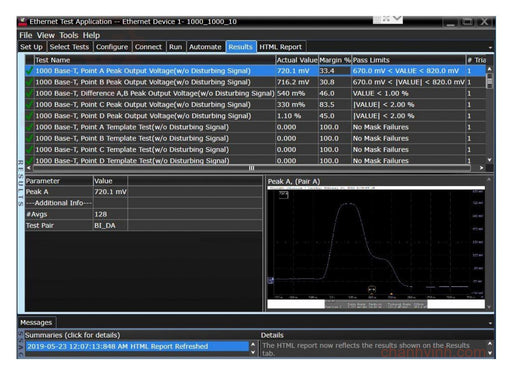
Task: Open the Tools menu
Action: click(x=69, y=35)
